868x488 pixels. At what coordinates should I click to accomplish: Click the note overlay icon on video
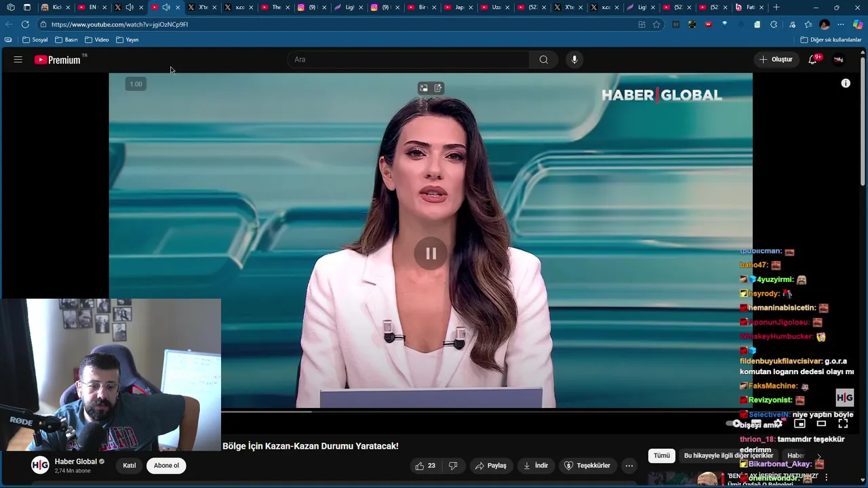pyautogui.click(x=438, y=88)
